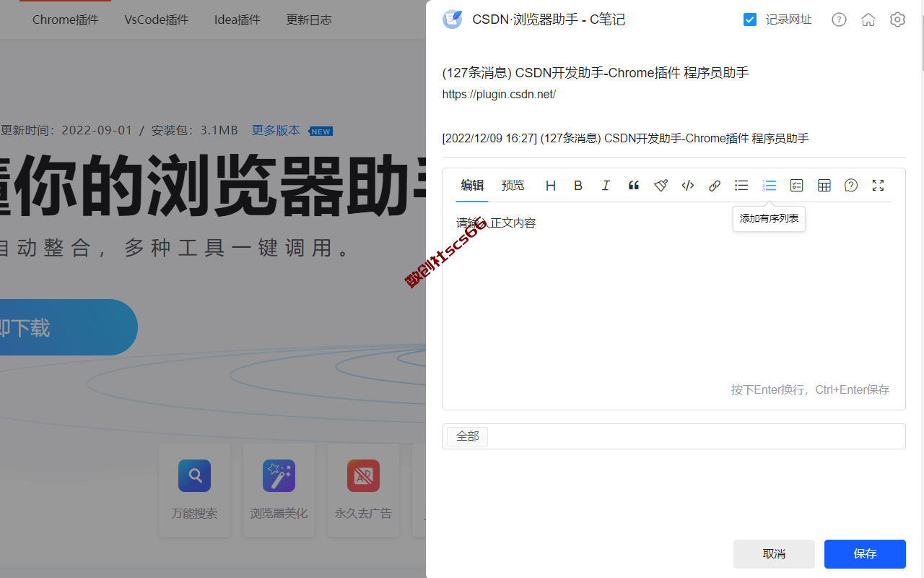Screen dimensions: 924x578
Task: Insert a heading with the H icon
Action: coord(551,186)
